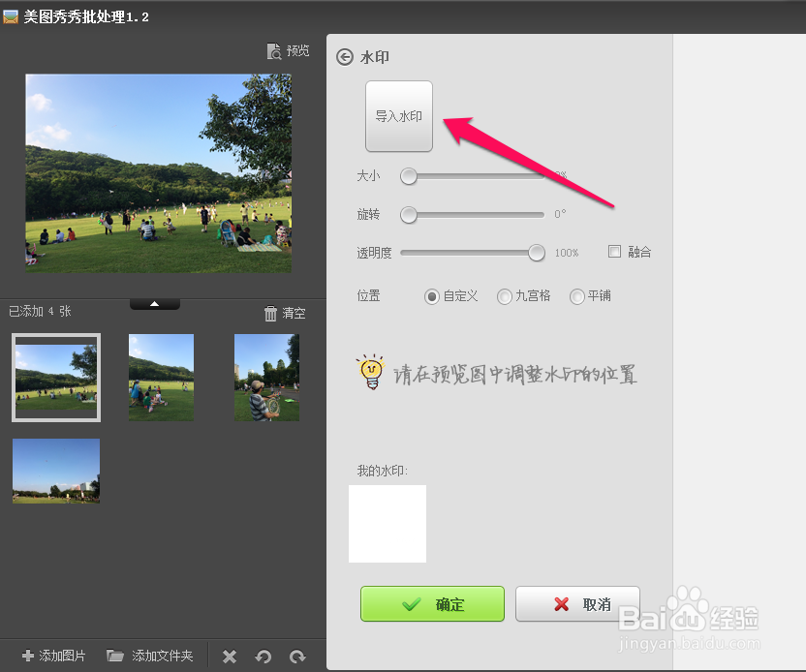Click the 请在预览图中调整水印的位置 hint text
Screen dimensions: 806x672
pos(515,375)
